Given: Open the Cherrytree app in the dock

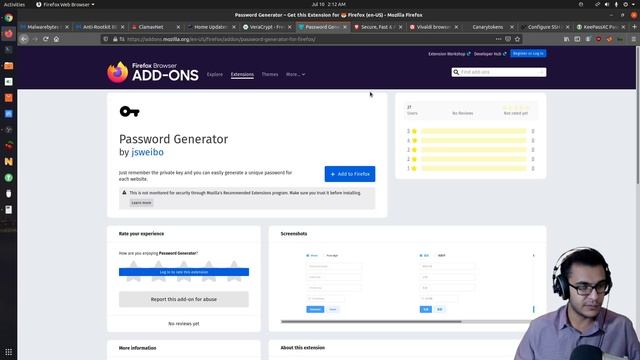Looking at the screenshot, I should (x=9, y=146).
